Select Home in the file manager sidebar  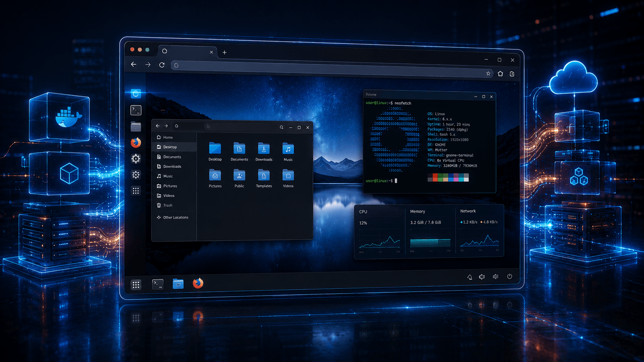[x=174, y=137]
